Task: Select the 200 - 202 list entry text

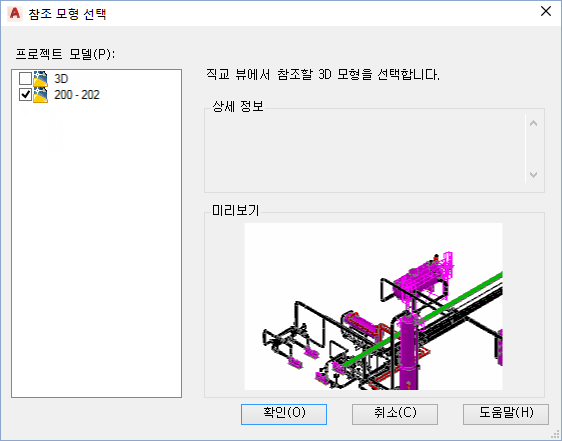Action: [x=77, y=95]
